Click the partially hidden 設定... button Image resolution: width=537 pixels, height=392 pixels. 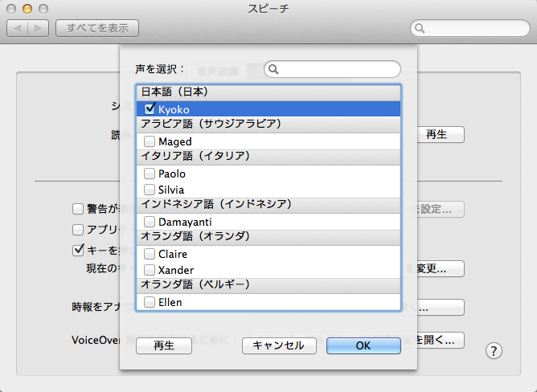[x=440, y=209]
